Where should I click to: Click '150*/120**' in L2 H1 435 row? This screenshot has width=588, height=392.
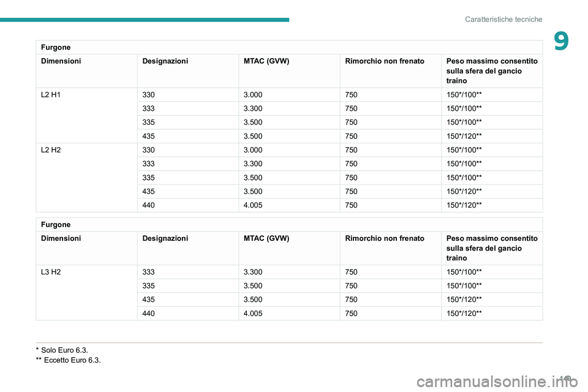464,136
